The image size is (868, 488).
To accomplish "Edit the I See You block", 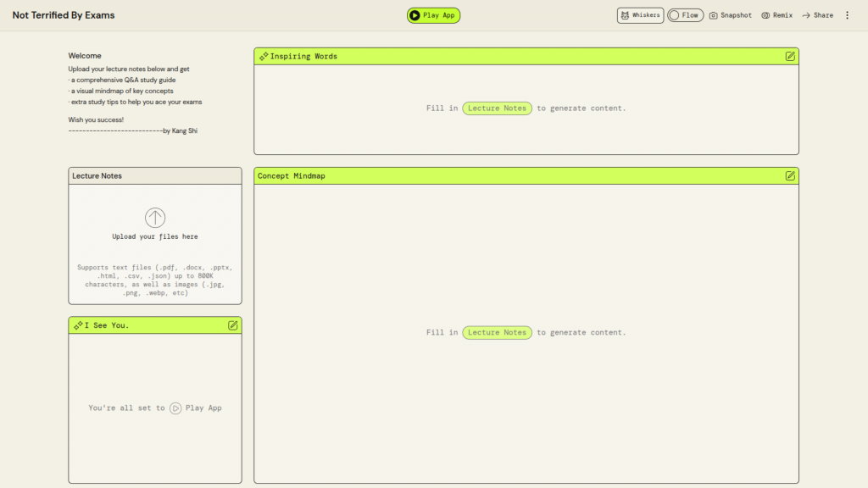I will (233, 325).
